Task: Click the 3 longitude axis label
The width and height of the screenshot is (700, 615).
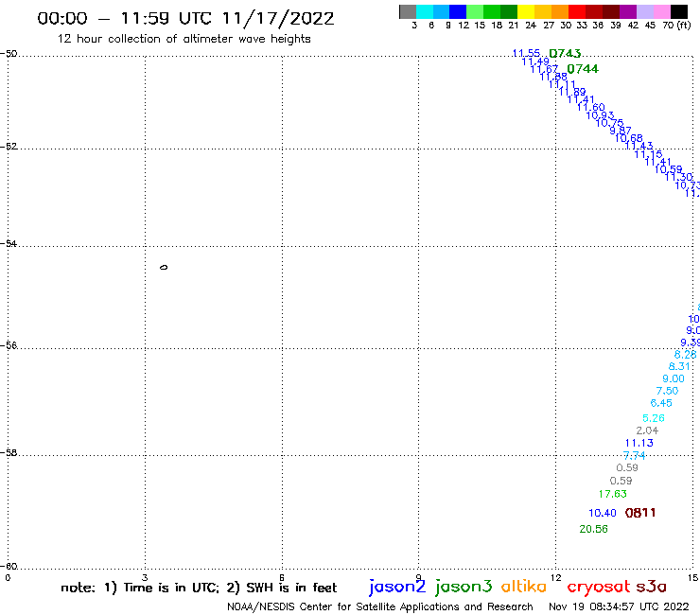Action: click(145, 578)
